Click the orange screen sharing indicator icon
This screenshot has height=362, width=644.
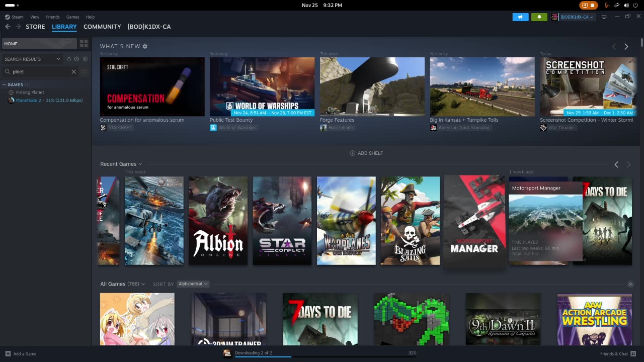(588, 5)
